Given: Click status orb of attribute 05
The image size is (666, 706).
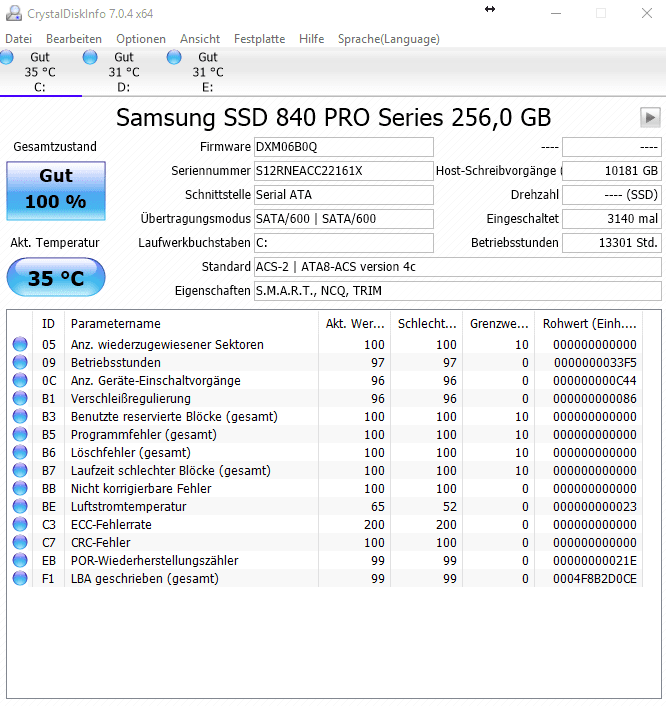Looking at the screenshot, I should [20, 344].
